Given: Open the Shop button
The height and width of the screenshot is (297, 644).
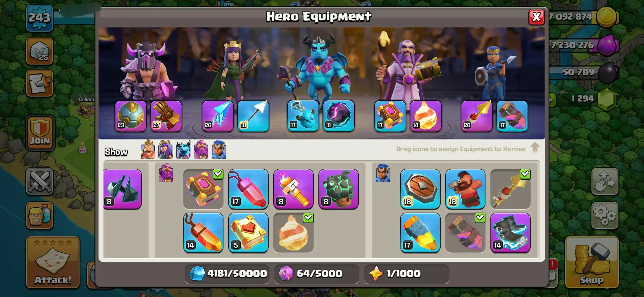Looking at the screenshot, I should pyautogui.click(x=592, y=262).
